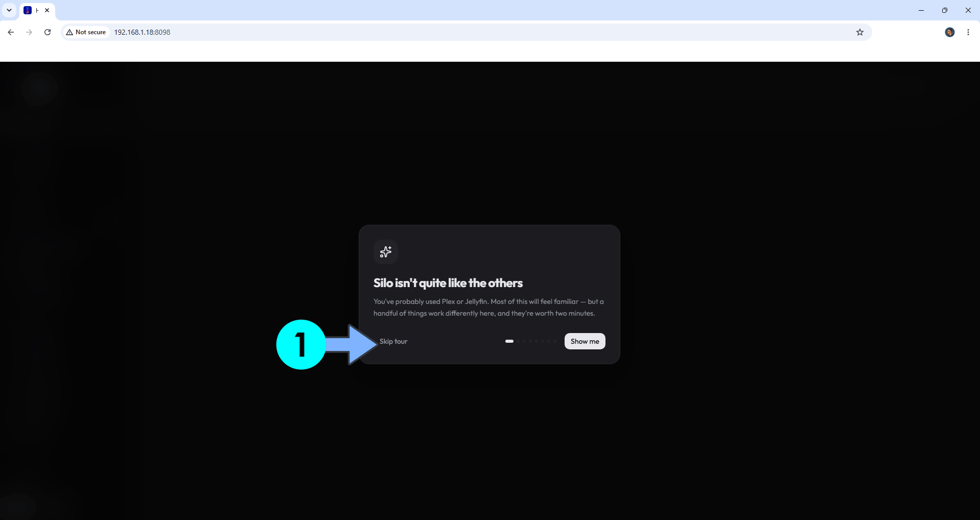This screenshot has width=980, height=520.
Task: Select the active first tour step indicator
Action: click(509, 341)
